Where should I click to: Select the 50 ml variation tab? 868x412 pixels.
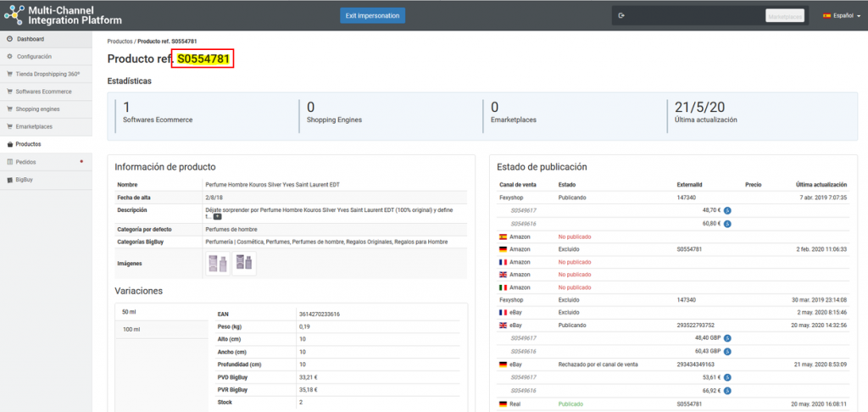[x=130, y=312]
